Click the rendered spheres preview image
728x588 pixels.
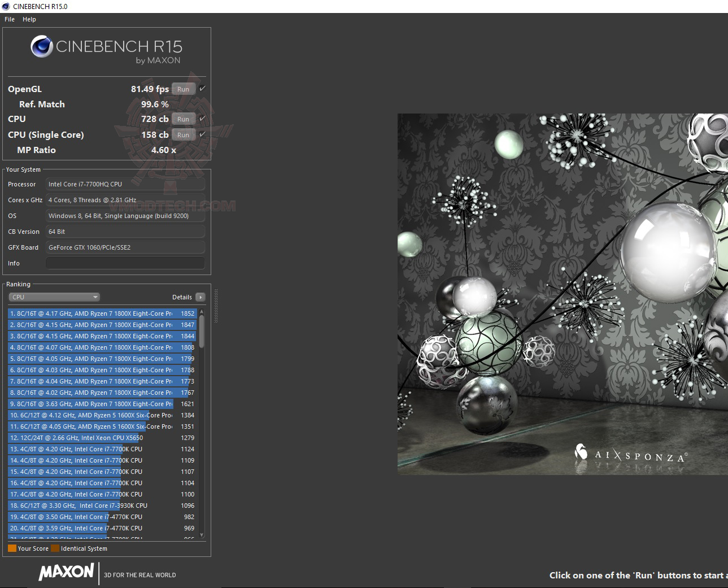563,294
